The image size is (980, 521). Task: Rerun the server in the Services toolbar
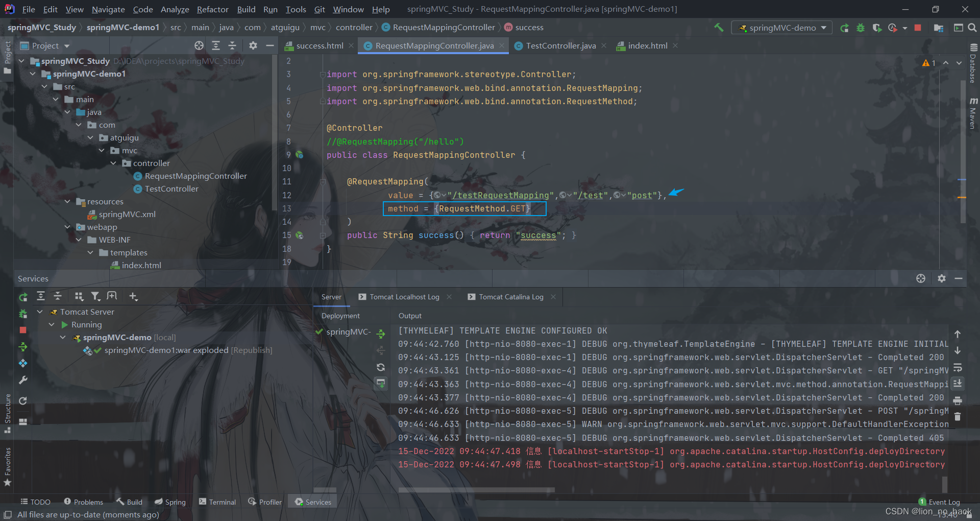tap(23, 296)
